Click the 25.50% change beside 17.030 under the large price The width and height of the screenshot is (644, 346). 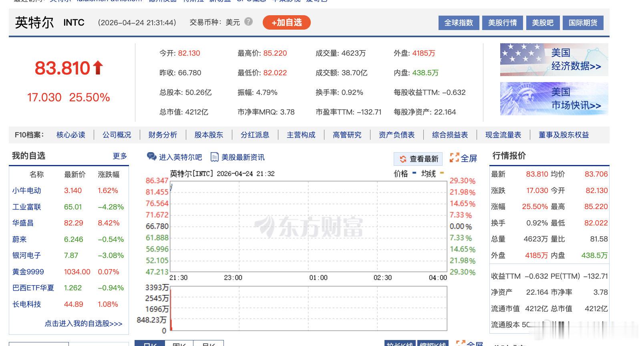(x=89, y=97)
